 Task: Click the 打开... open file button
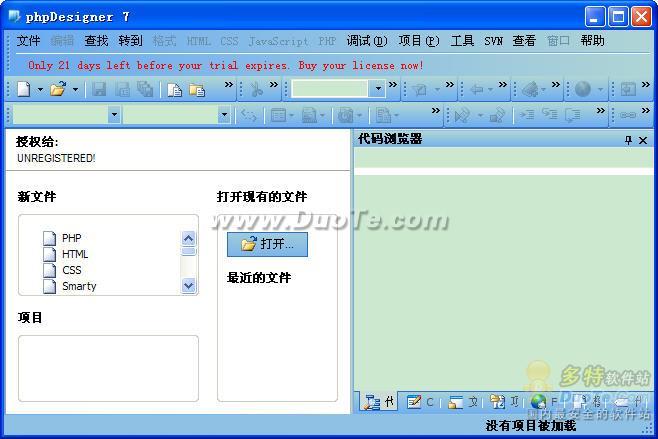[267, 244]
